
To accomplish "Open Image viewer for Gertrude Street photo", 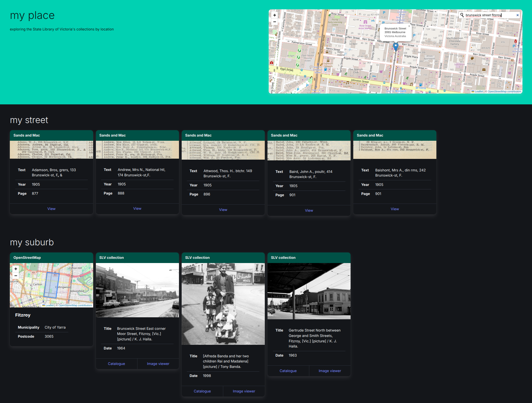I will [x=330, y=371].
